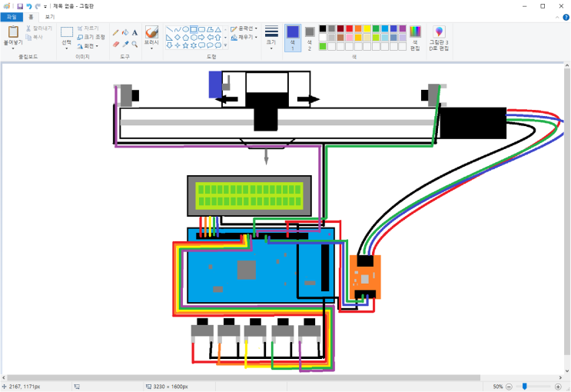Pick the pink color swatch
Viewport: 571px width, 392px height.
tap(349, 37)
